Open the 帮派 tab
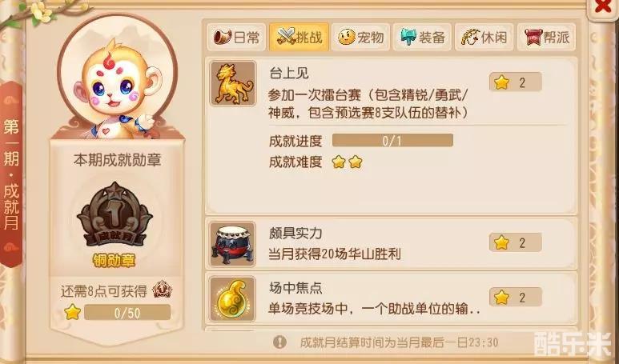Screen dimensions: 619x364 [x=546, y=37]
